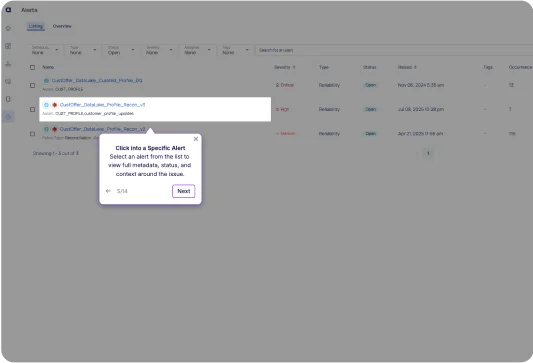Expand the first filter dropdown set to None
Viewport: 533px width, 363px height.
45,50
